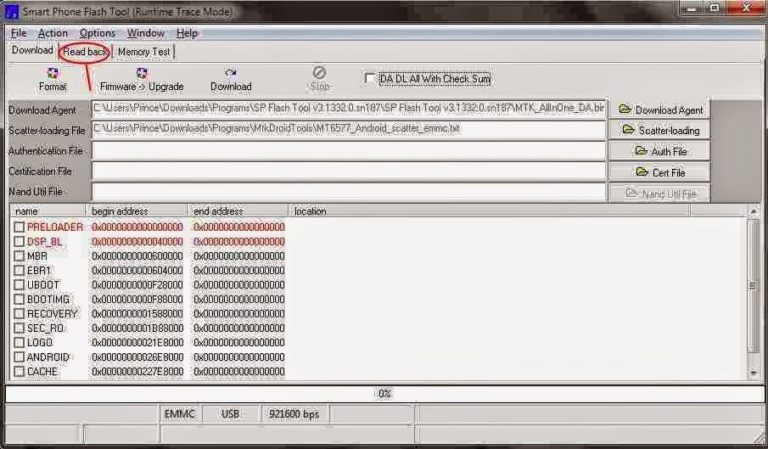Viewport: 768px width, 449px height.
Task: Click the Authentication File input field
Action: coord(348,151)
